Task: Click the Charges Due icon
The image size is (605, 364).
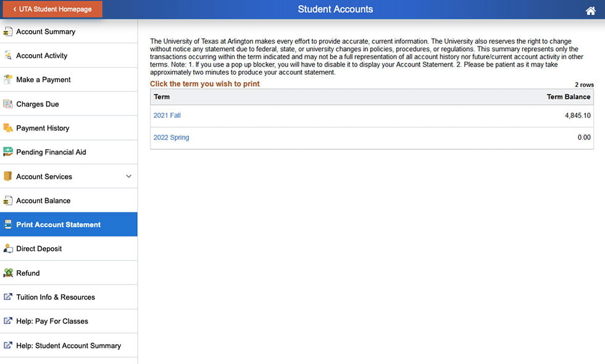Action: pyautogui.click(x=8, y=103)
